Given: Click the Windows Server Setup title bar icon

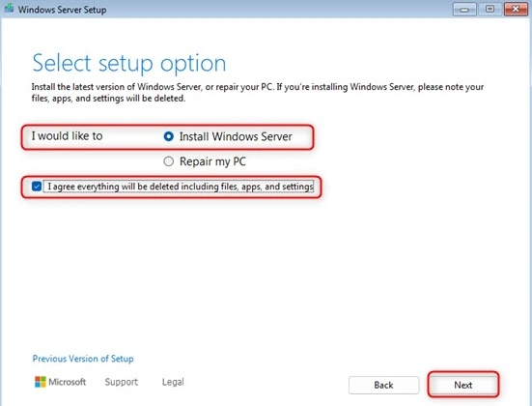Looking at the screenshot, I should pyautogui.click(x=9, y=9).
